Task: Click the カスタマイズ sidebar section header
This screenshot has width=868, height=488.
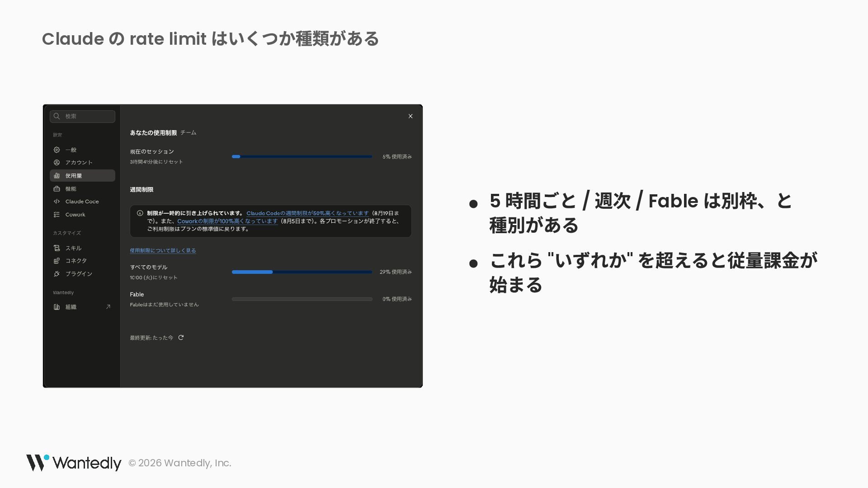Action: (67, 233)
